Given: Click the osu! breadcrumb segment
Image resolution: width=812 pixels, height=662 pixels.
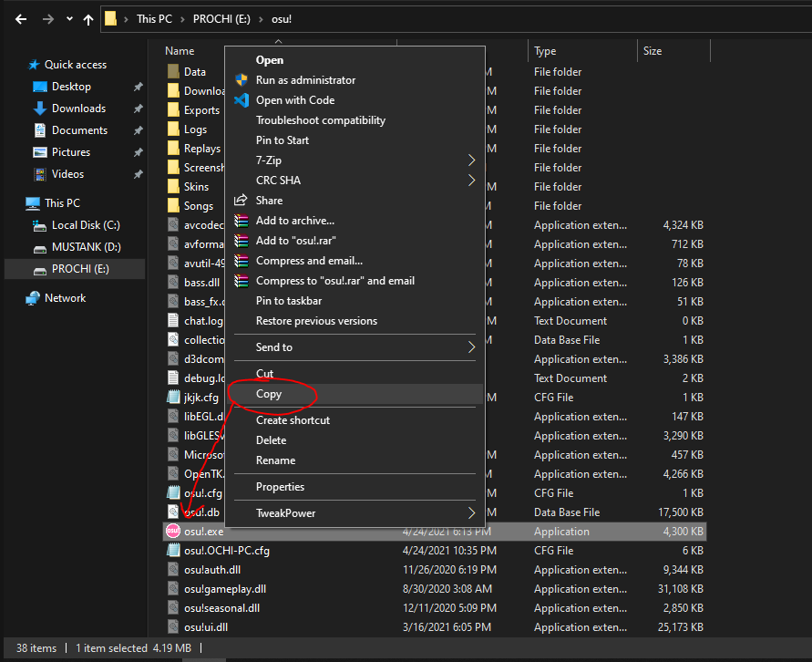Looking at the screenshot, I should tap(282, 19).
